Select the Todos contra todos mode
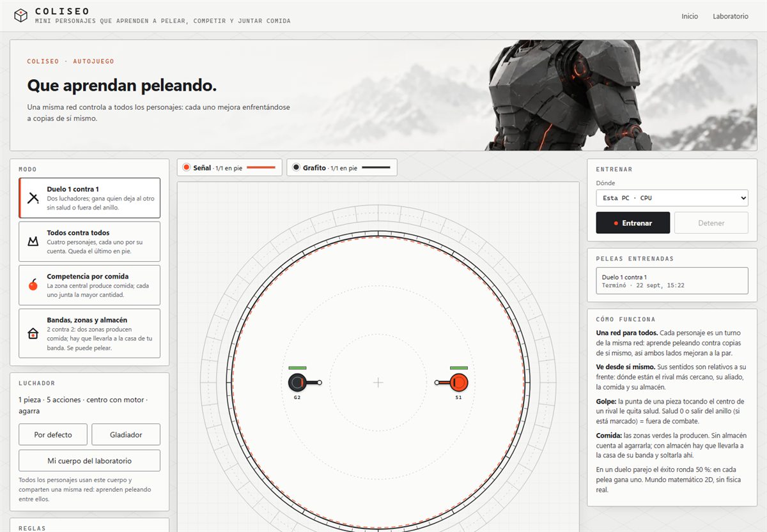The width and height of the screenshot is (767, 532). pos(89,241)
